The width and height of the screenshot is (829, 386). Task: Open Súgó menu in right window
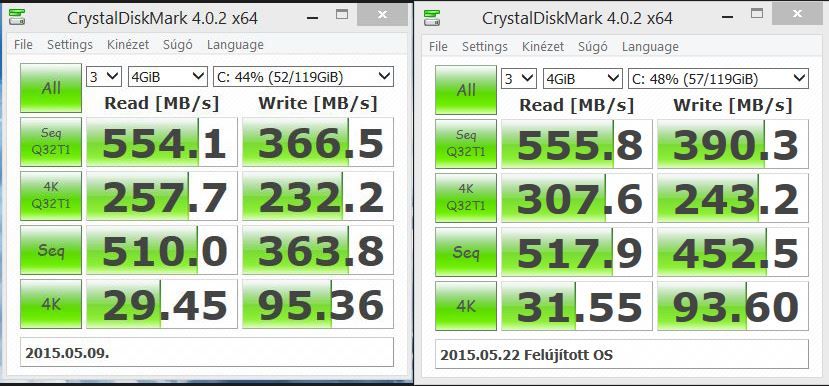593,47
